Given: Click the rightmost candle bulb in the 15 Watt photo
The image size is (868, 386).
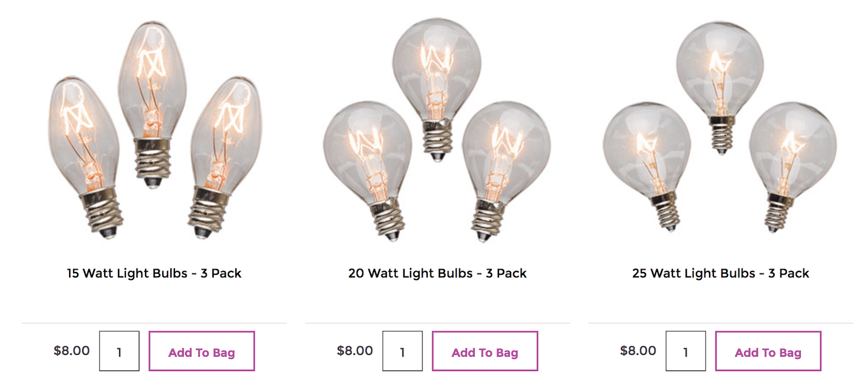Looking at the screenshot, I should 222,156.
